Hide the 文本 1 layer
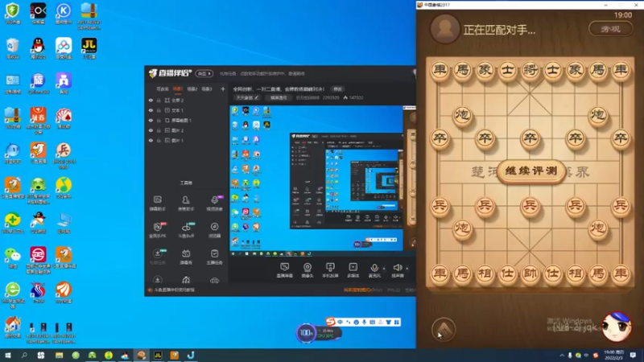This screenshot has height=362, width=644. pyautogui.click(x=151, y=110)
